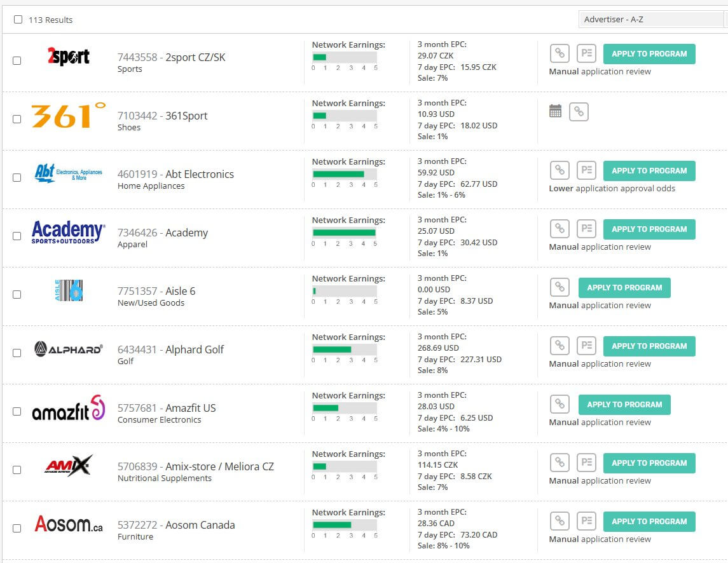This screenshot has height=563, width=728.
Task: Check the box for 2sport CZ/SK
Action: click(17, 61)
